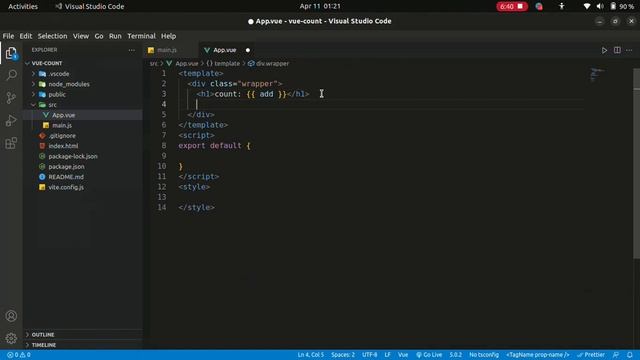Open the Terminal menu
The width and height of the screenshot is (640, 360).
click(141, 36)
